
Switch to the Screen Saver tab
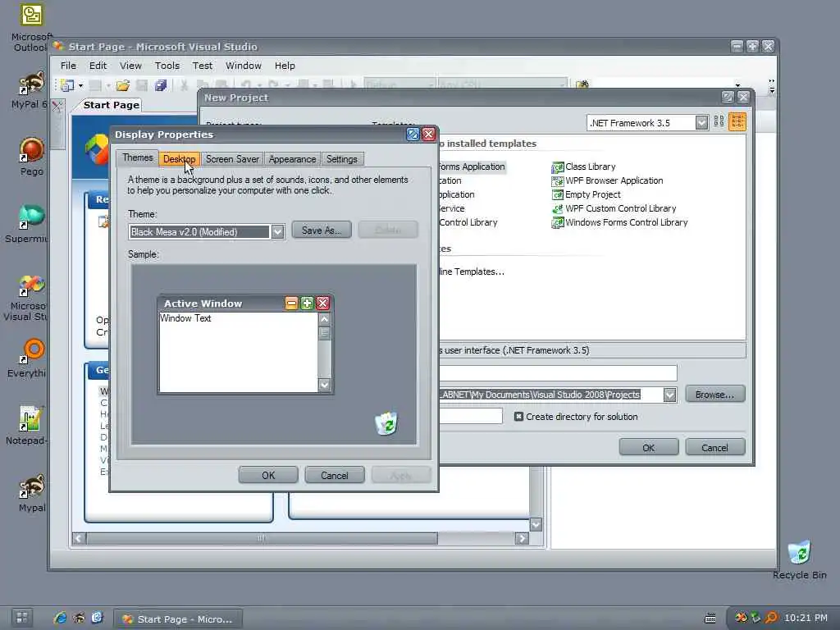coord(232,159)
